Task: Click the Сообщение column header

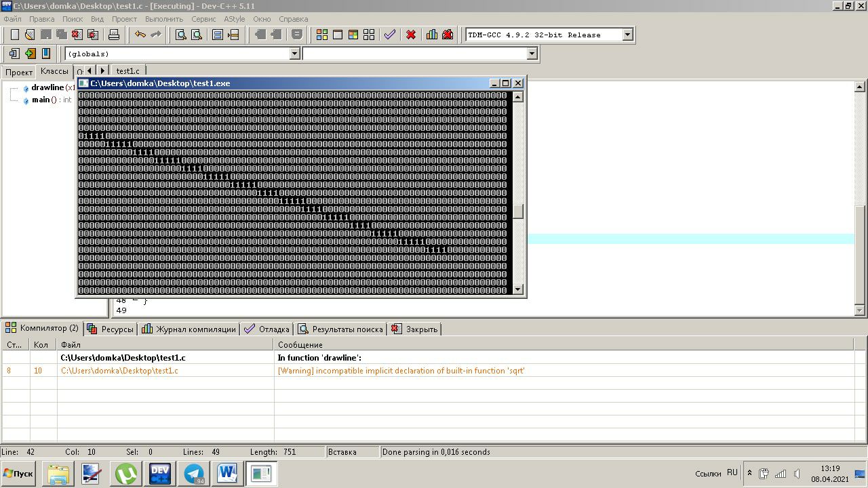Action: tap(564, 345)
